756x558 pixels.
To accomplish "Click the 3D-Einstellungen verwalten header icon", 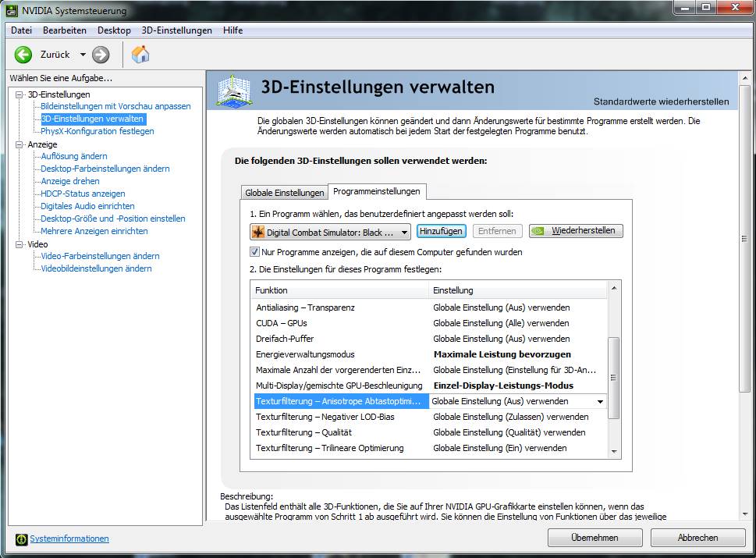I will pyautogui.click(x=234, y=90).
